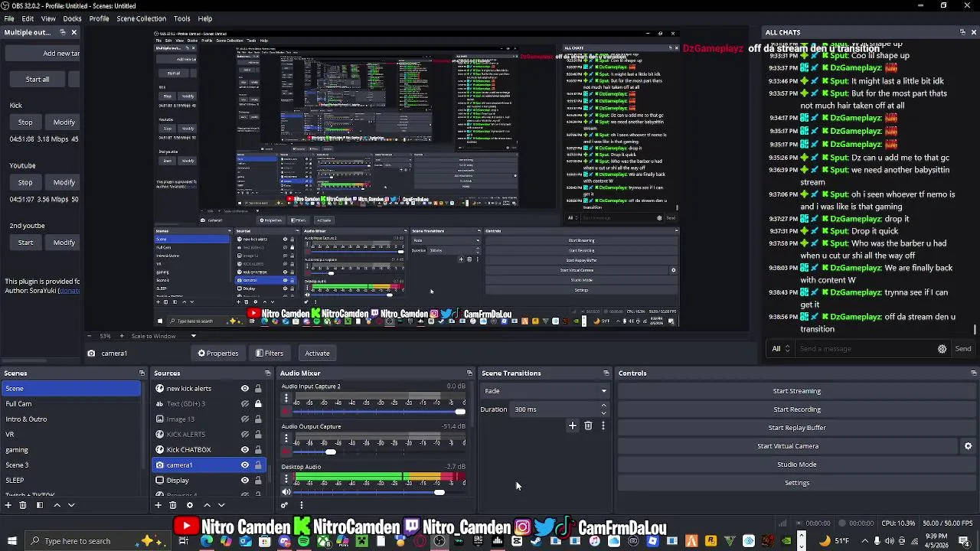The height and width of the screenshot is (551, 980).
Task: Move the source up with the Sources up arrow
Action: pyautogui.click(x=207, y=505)
